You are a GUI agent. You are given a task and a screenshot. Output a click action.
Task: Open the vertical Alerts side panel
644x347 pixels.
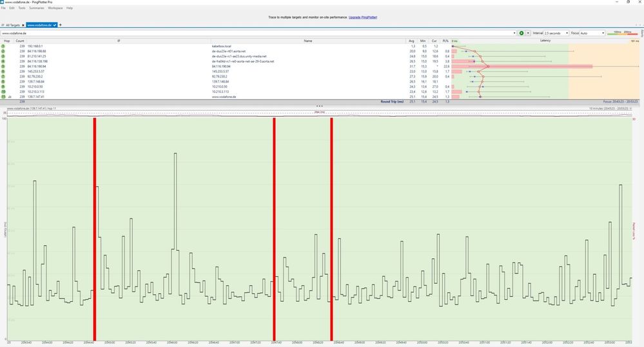pos(642,34)
